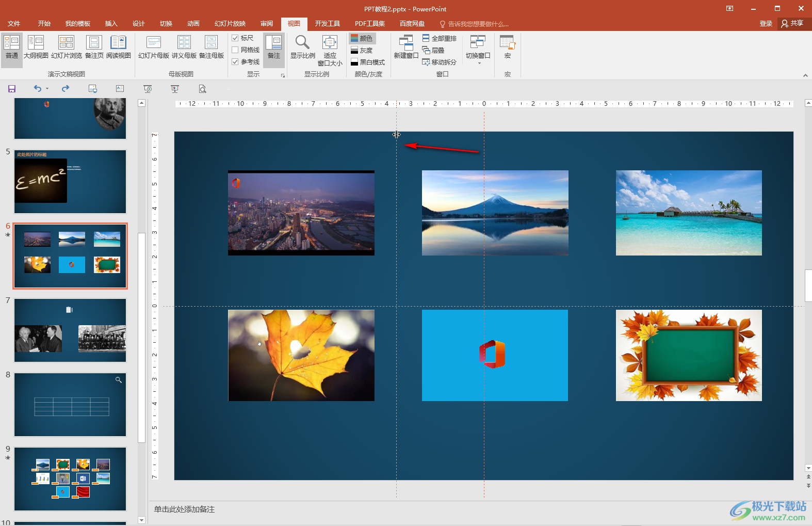The width and height of the screenshot is (812, 526).
Task: Open Notes Master (备注母版)
Action: (x=212, y=47)
